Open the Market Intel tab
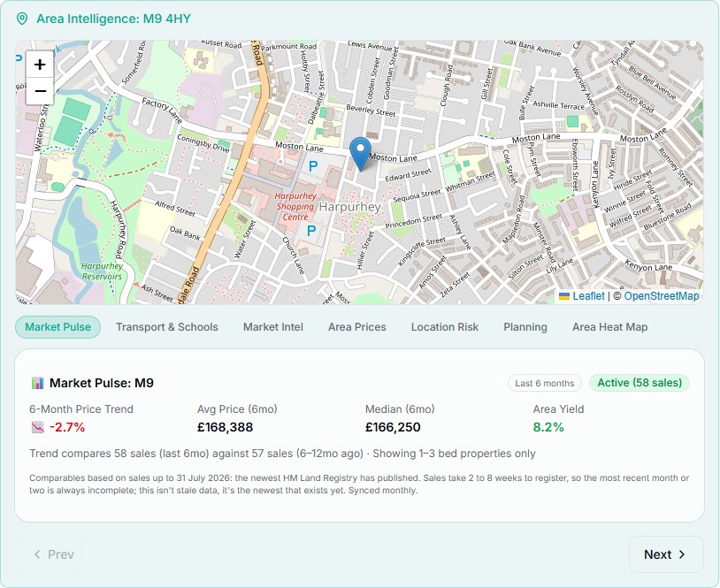This screenshot has height=588, width=720. pyautogui.click(x=273, y=327)
